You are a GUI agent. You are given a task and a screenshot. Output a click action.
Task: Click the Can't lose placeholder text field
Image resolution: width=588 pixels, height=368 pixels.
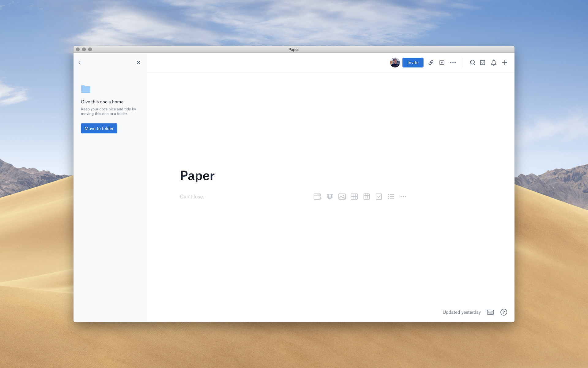point(192,197)
